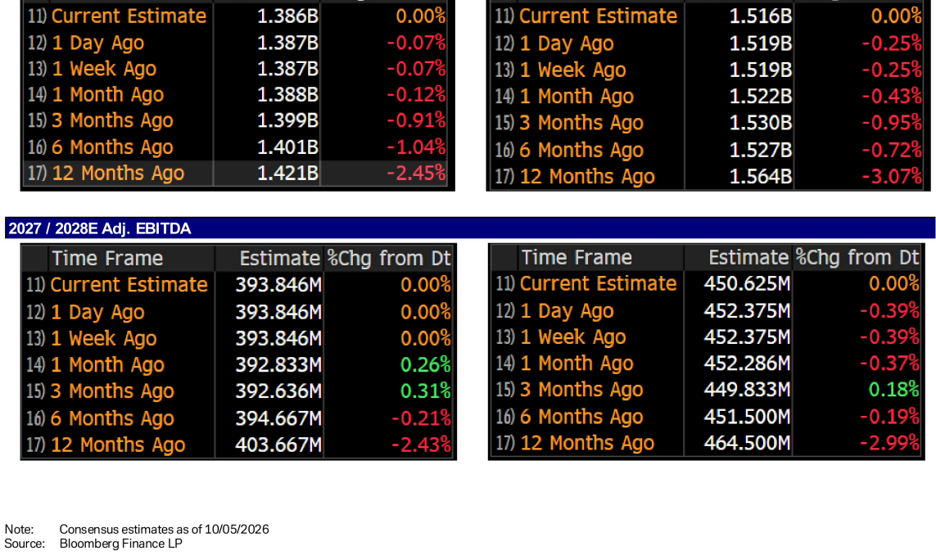Select the 450.625M current estimate value
Viewport: 936px width, 560px height.
(747, 283)
